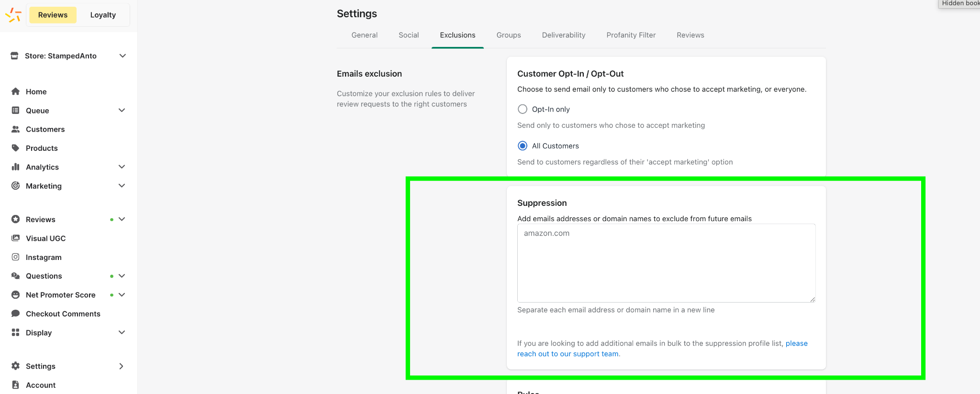Click the Instagram icon in sidebar

pyautogui.click(x=15, y=257)
